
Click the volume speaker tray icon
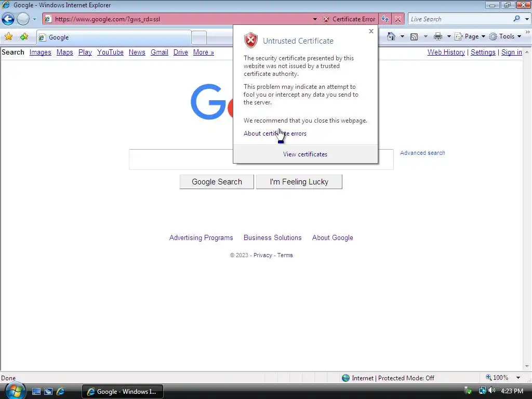pos(492,391)
